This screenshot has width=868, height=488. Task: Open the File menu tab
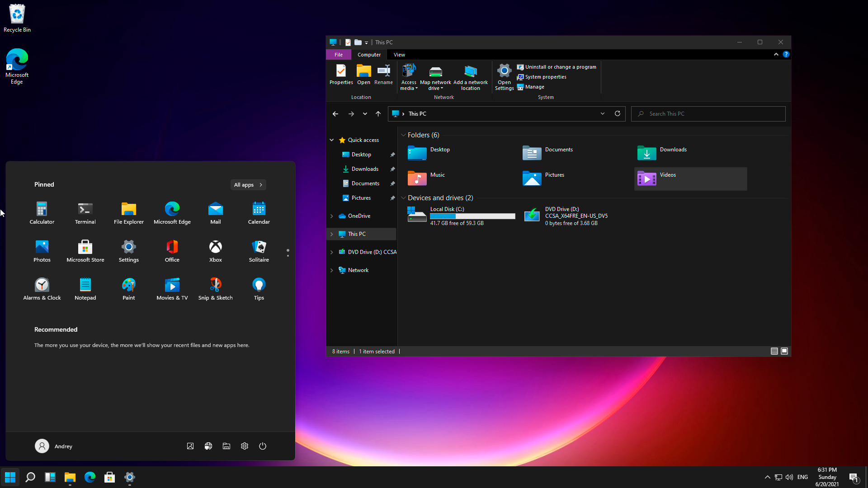[x=339, y=55]
